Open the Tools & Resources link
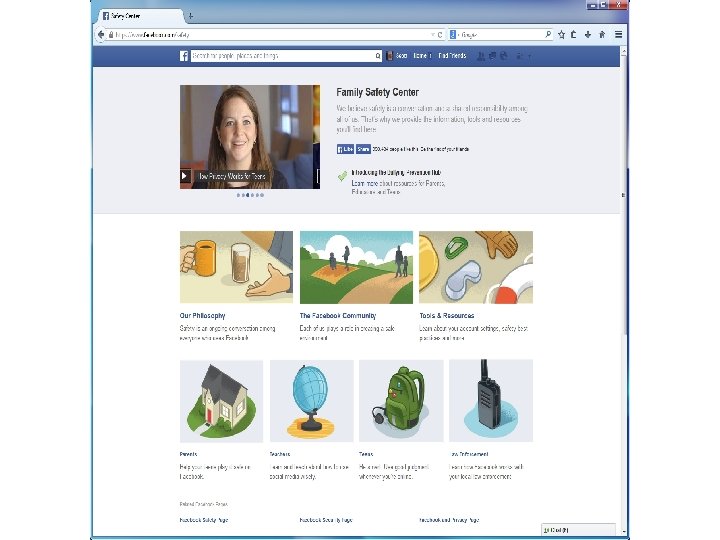Viewport: 720px width, 540px height. 447,315
